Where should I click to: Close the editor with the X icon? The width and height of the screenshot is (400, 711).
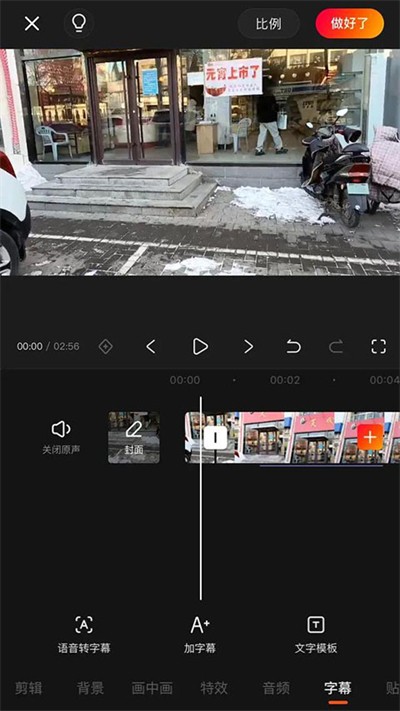[x=32, y=23]
